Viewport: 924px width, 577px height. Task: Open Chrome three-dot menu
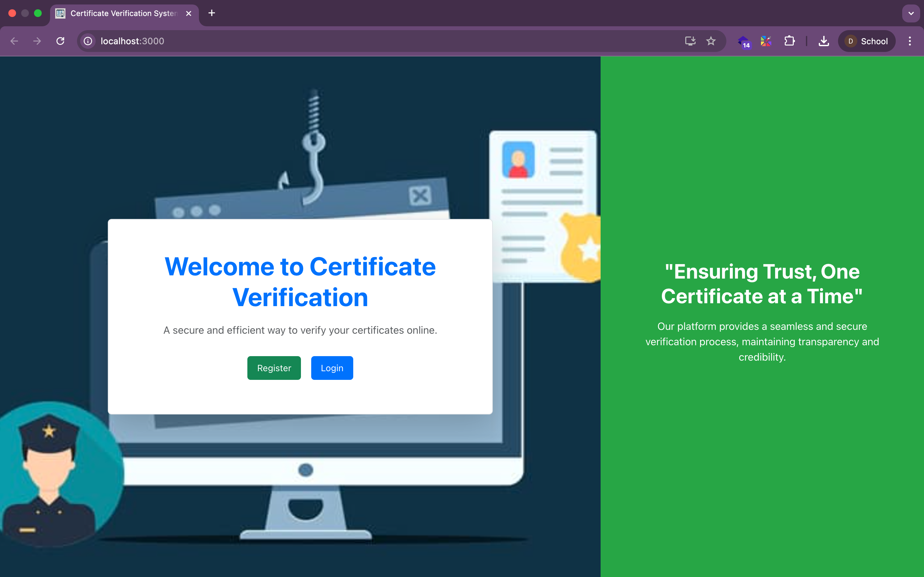click(910, 41)
